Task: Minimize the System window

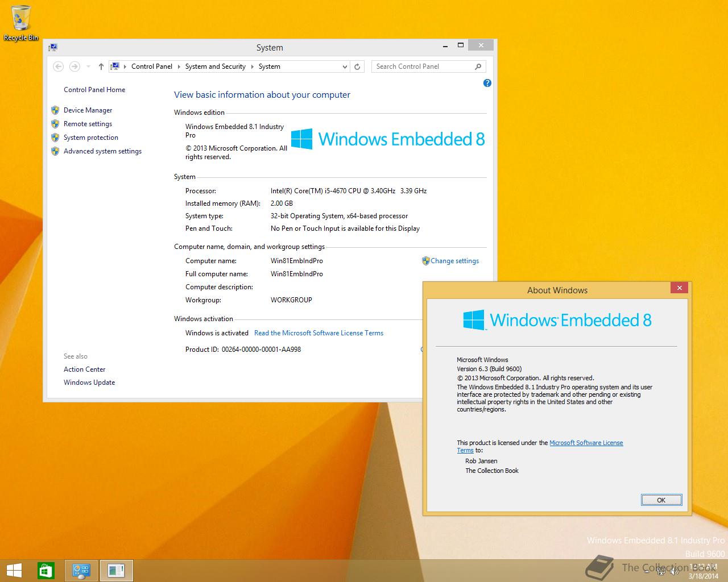Action: (x=445, y=45)
